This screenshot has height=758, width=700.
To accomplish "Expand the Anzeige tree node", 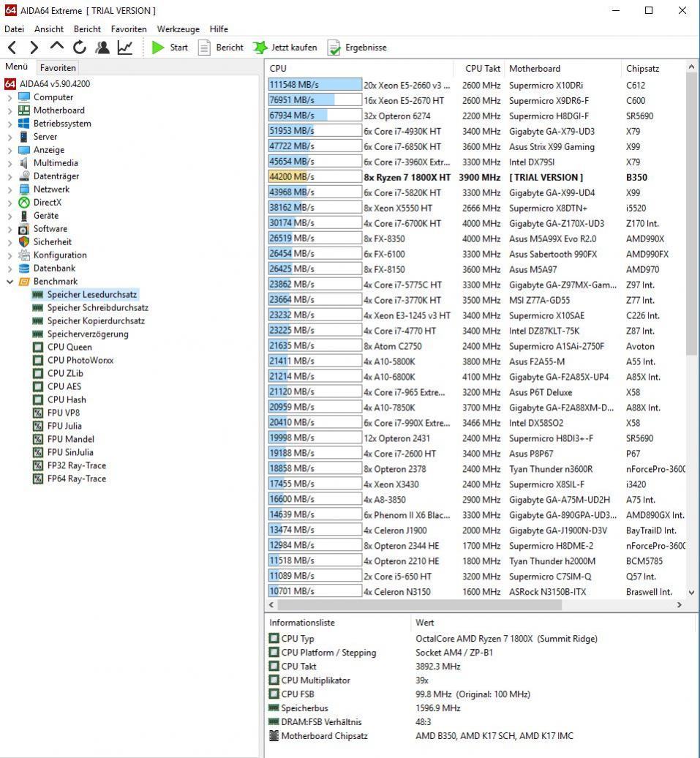I will (x=10, y=150).
